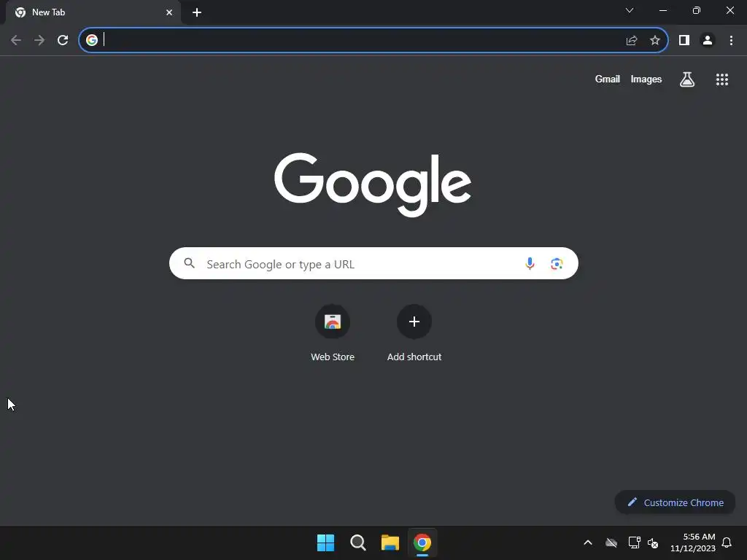This screenshot has width=747, height=560.
Task: Click the forward navigation arrow
Action: (39, 40)
